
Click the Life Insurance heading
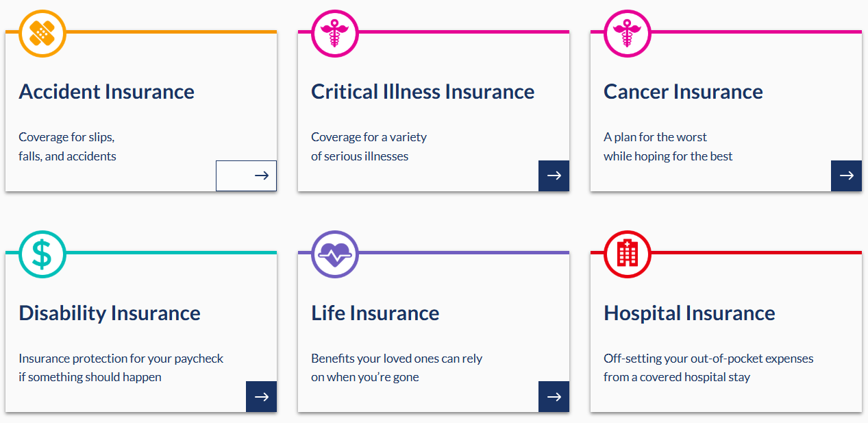coord(375,313)
